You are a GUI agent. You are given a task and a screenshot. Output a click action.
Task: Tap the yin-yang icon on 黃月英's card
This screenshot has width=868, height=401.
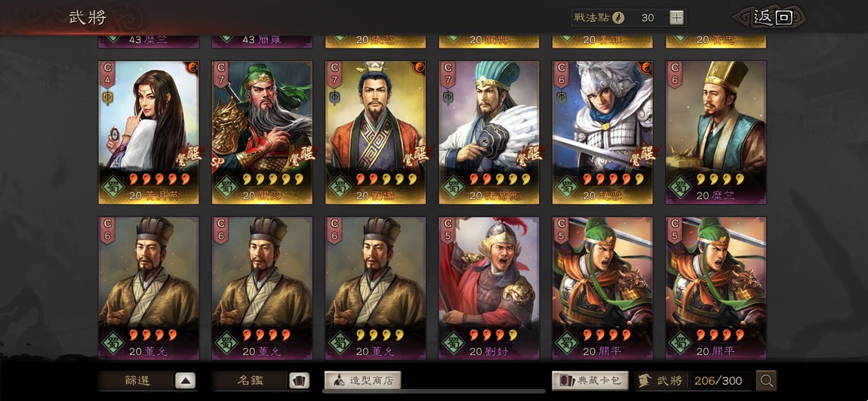193,66
